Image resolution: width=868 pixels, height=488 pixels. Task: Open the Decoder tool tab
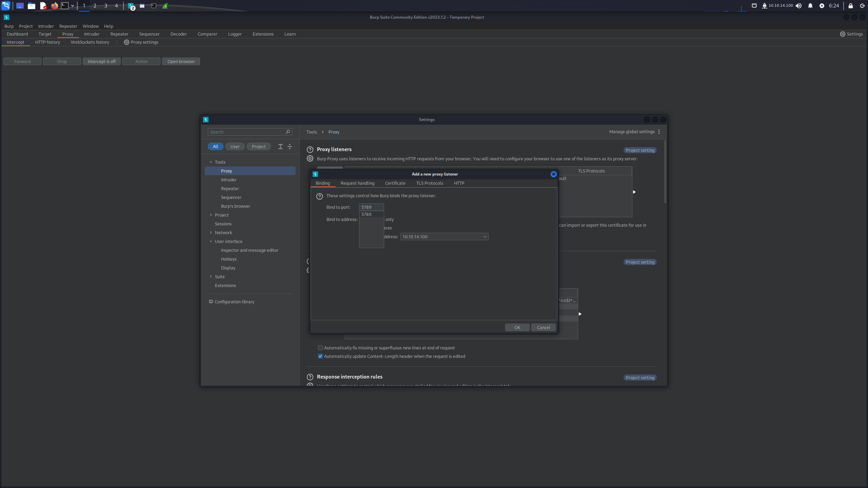[x=178, y=34]
